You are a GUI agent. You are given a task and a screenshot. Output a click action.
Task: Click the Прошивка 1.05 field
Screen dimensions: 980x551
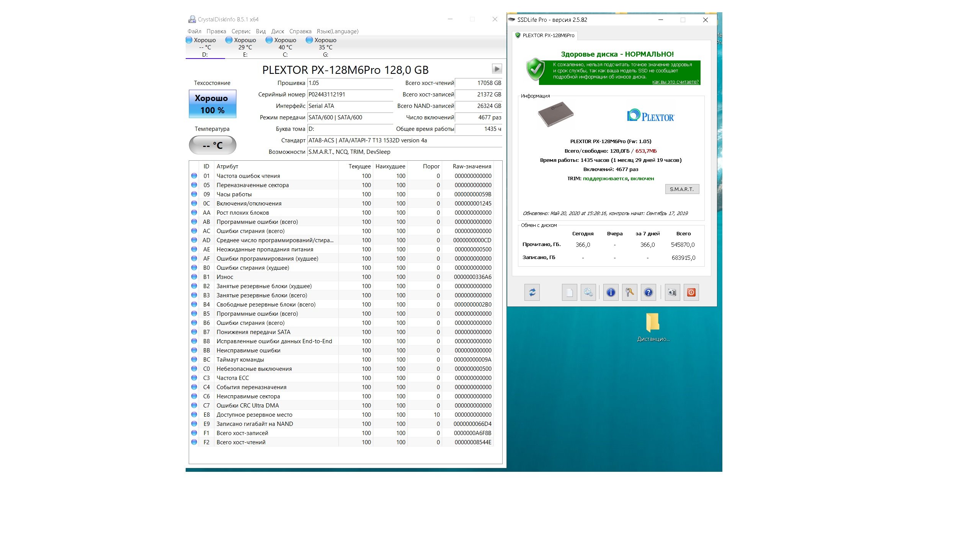pos(350,83)
